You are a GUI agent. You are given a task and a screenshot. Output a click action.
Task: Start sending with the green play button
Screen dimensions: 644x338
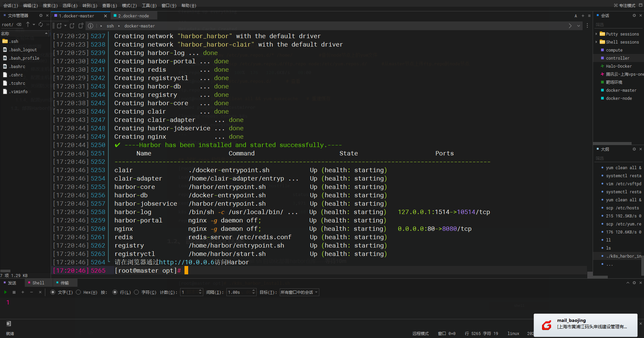pos(5,292)
